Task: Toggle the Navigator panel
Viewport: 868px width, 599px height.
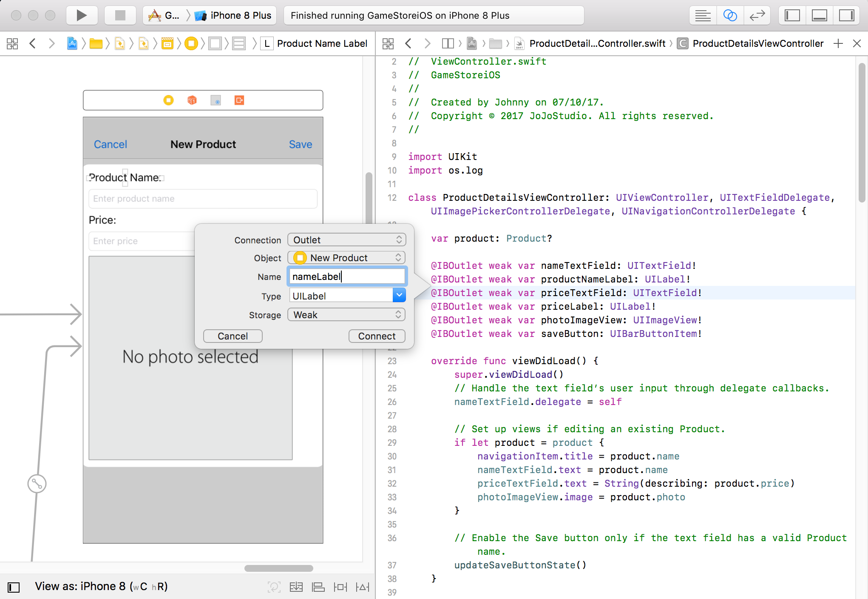Action: [792, 16]
